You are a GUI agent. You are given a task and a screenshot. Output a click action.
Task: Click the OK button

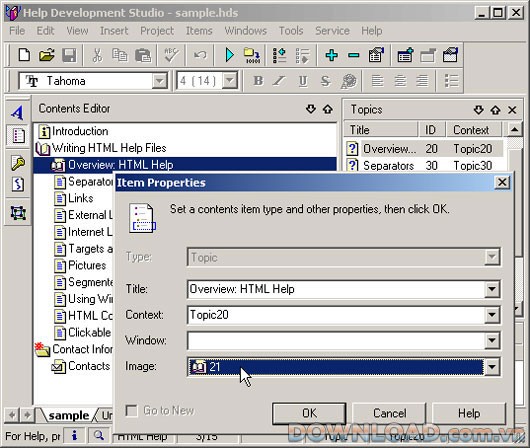[x=309, y=413]
